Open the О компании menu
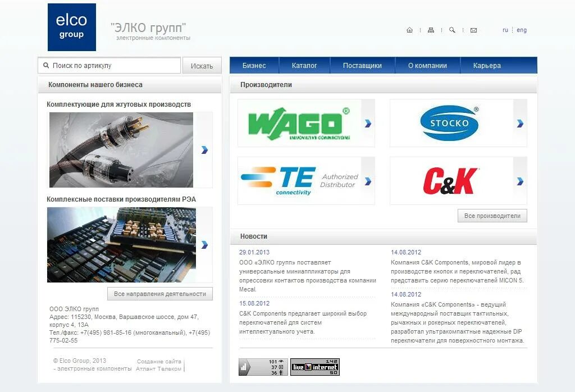Image resolution: width=575 pixels, height=392 pixels. [x=427, y=65]
